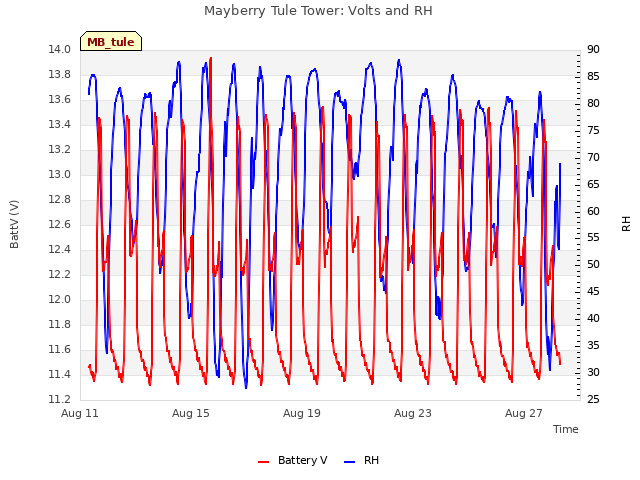Click the 75 tick on the RH axis
Image resolution: width=640 pixels, height=480 pixels.
tap(593, 130)
